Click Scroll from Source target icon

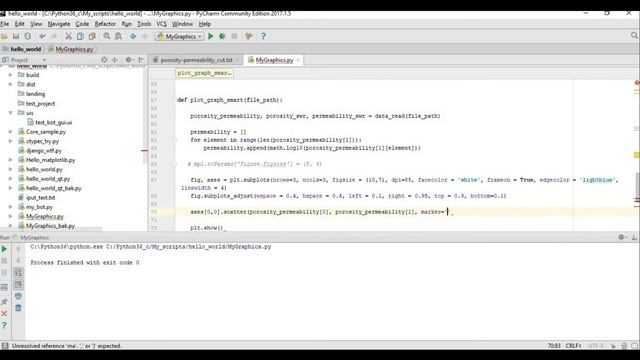click(x=104, y=60)
